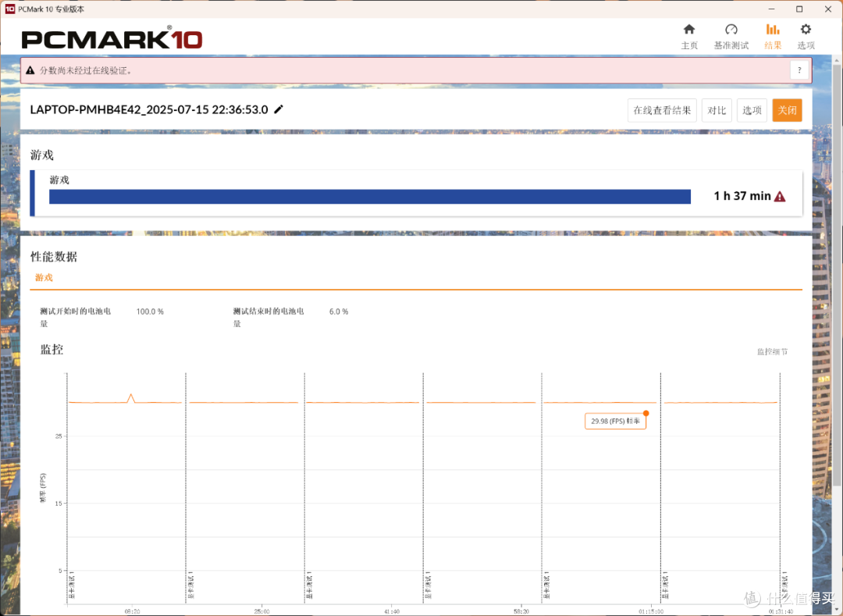The image size is (843, 616).
Task: Maximize the PCMark 10 window
Action: tap(799, 9)
